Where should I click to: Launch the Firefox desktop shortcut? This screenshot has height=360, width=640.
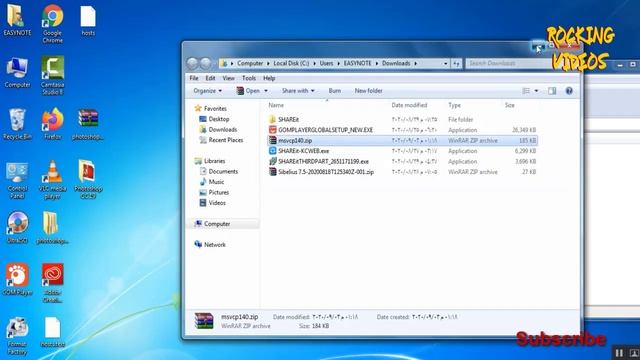point(52,124)
